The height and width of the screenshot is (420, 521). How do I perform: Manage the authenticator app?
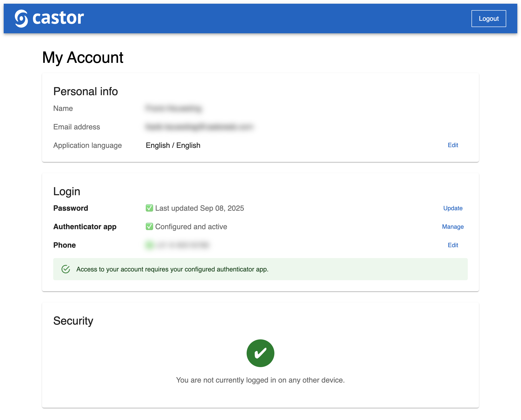(x=453, y=226)
